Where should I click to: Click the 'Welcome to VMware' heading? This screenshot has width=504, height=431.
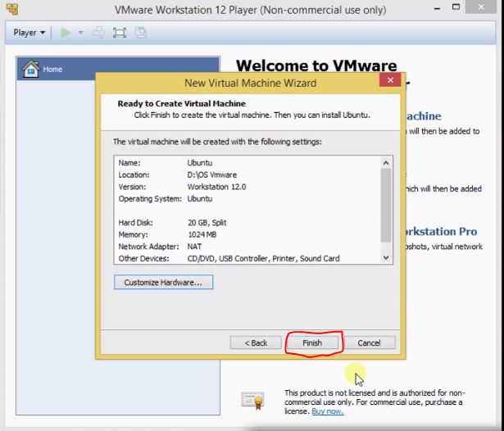click(x=316, y=66)
